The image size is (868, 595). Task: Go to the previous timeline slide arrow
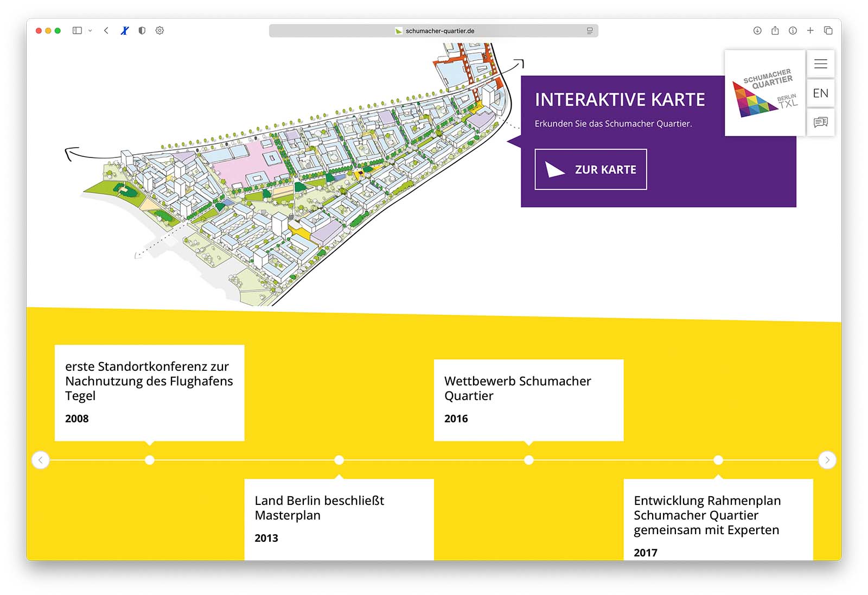click(x=41, y=460)
